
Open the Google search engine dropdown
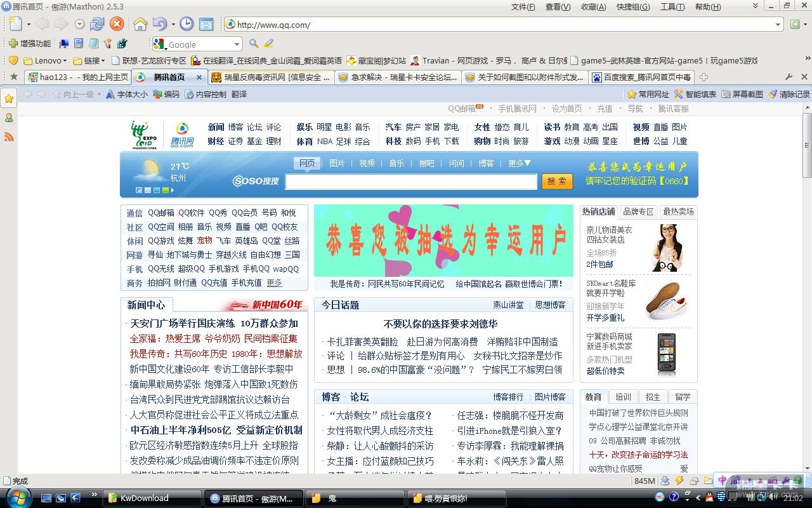237,44
